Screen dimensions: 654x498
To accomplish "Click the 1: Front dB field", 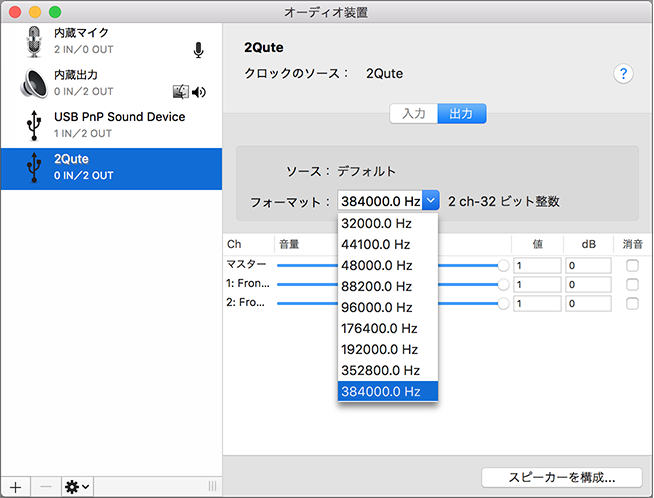I will pos(588,284).
